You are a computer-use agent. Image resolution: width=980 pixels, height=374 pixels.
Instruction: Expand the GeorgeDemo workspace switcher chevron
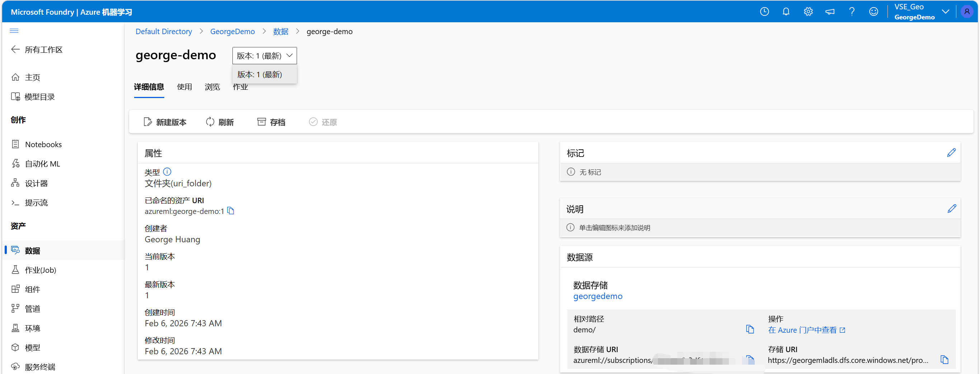coord(946,11)
